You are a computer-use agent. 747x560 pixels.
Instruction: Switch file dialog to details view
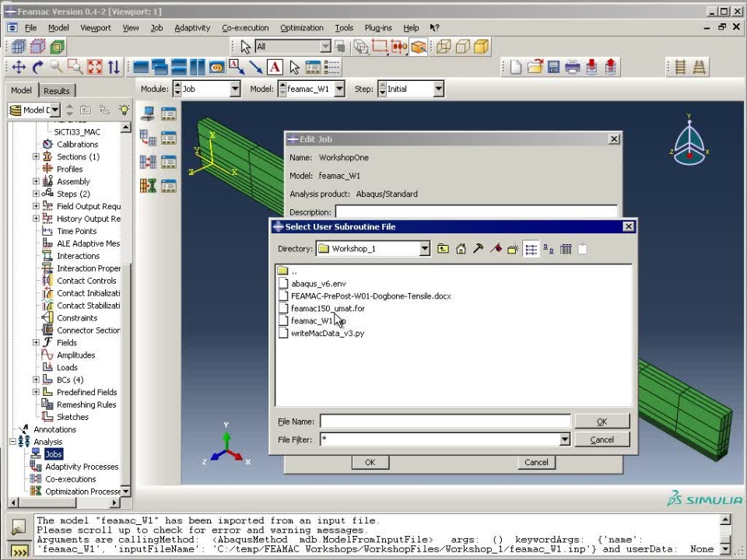[566, 249]
